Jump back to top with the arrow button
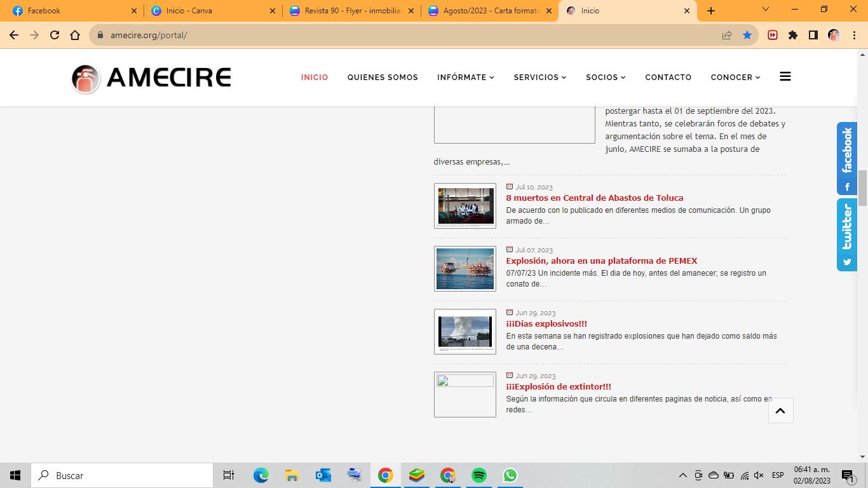This screenshot has height=488, width=868. pyautogui.click(x=780, y=410)
